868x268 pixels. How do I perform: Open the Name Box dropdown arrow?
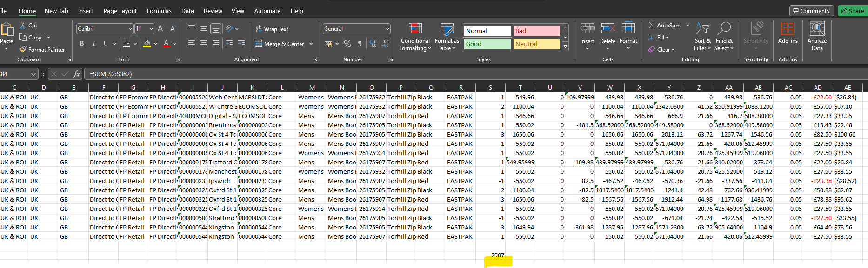tap(33, 74)
